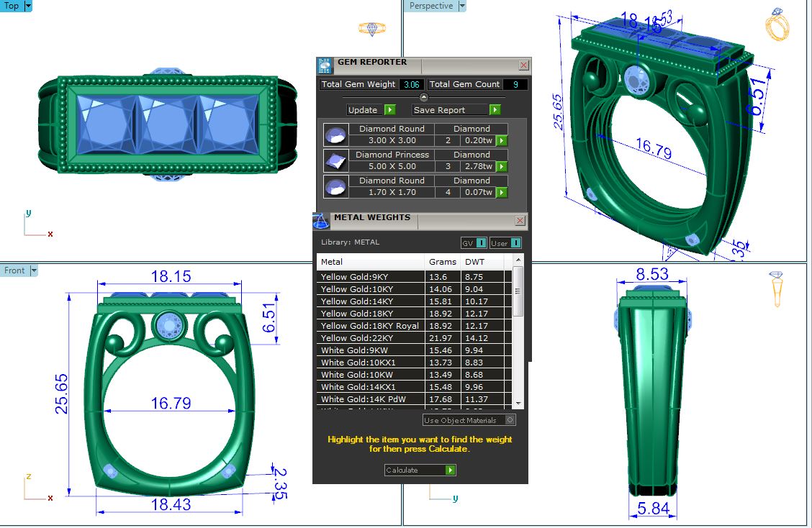812x528 pixels.
Task: Click the Diamond Princess gem thumbnail icon
Action: [x=334, y=160]
